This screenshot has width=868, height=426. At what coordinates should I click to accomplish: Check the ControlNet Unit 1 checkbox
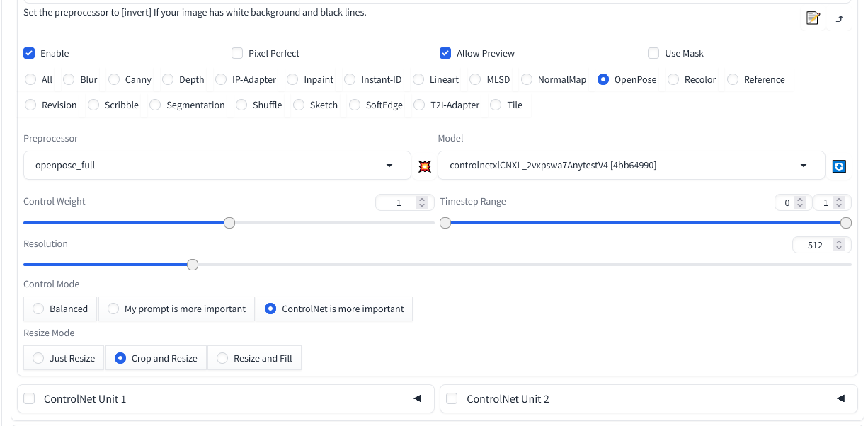(x=29, y=398)
